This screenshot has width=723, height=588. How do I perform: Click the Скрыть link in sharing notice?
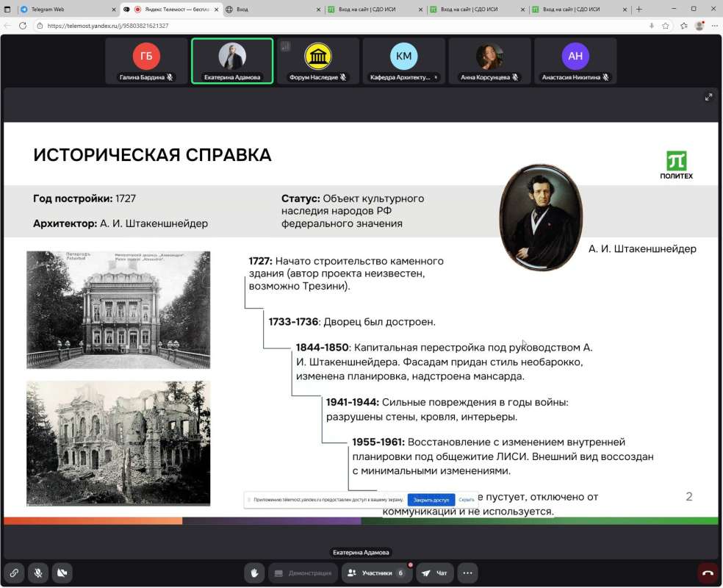[x=467, y=499]
